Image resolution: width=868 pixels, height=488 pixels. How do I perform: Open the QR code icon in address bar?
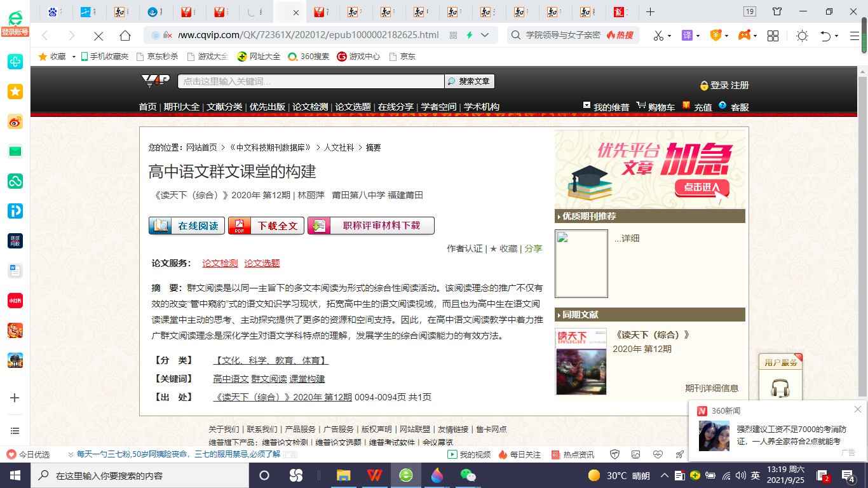453,36
